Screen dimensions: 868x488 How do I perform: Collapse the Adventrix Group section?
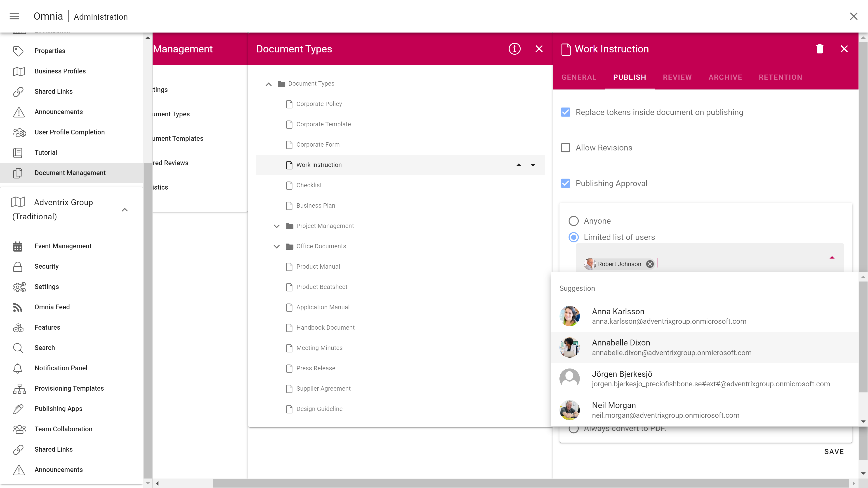click(125, 209)
